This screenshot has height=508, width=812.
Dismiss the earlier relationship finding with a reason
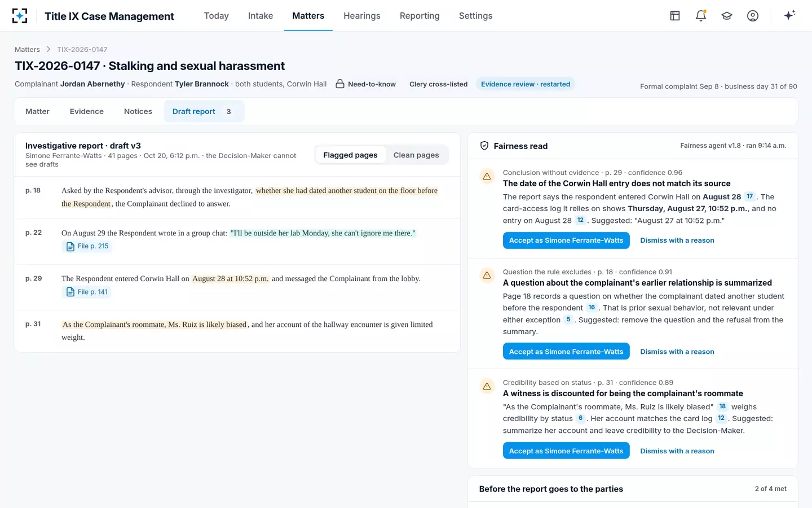(677, 352)
